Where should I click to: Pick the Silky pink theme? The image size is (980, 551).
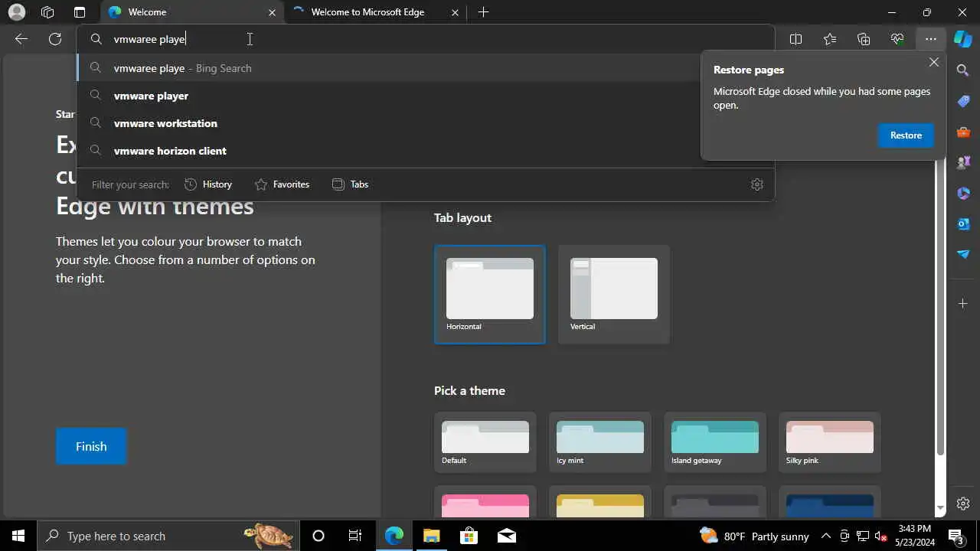pyautogui.click(x=830, y=442)
